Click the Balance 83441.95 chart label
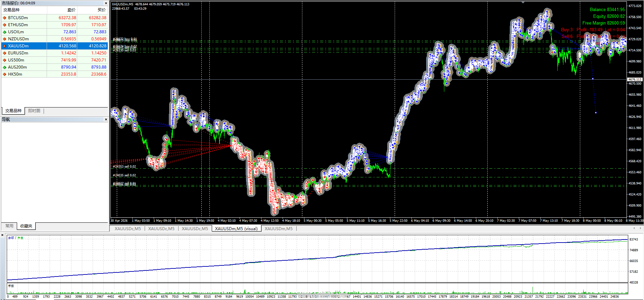This screenshot has height=300, width=644. tap(607, 10)
